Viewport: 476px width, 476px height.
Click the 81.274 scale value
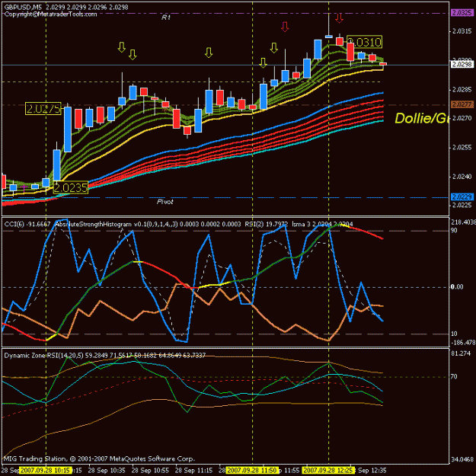tap(462, 353)
